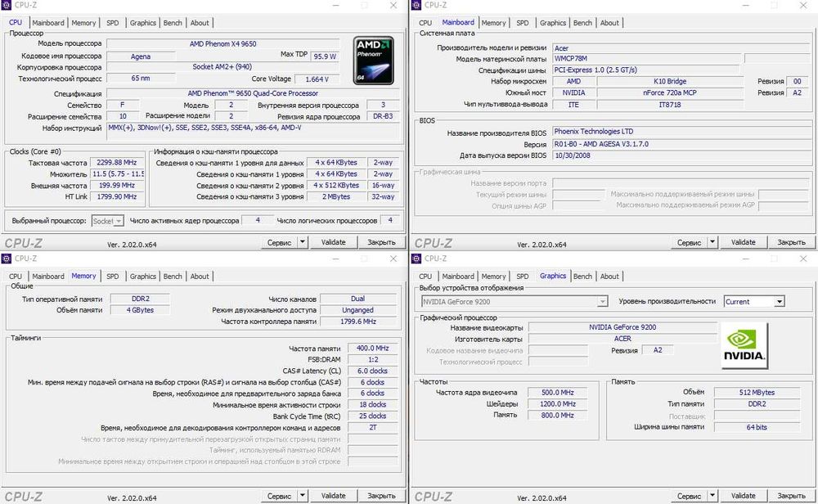Click southbridge value nForce 720a MCP
The width and height of the screenshot is (818, 504).
click(670, 93)
